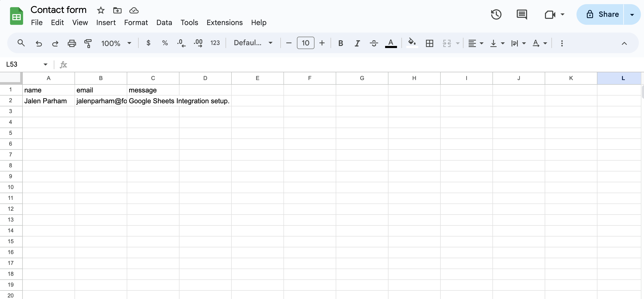Open the Share options dropdown arrow
The image size is (644, 299).
pyautogui.click(x=632, y=15)
